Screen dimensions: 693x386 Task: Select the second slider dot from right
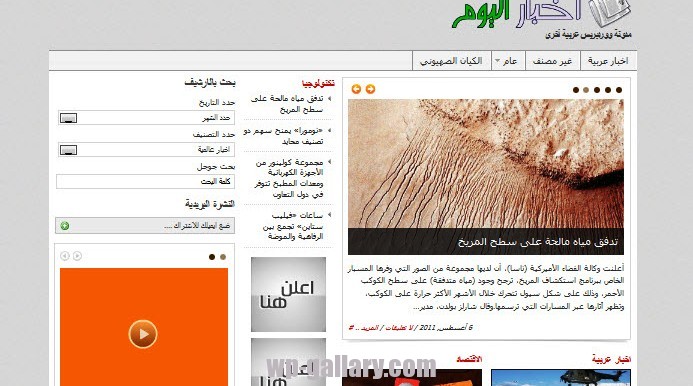[x=608, y=90]
